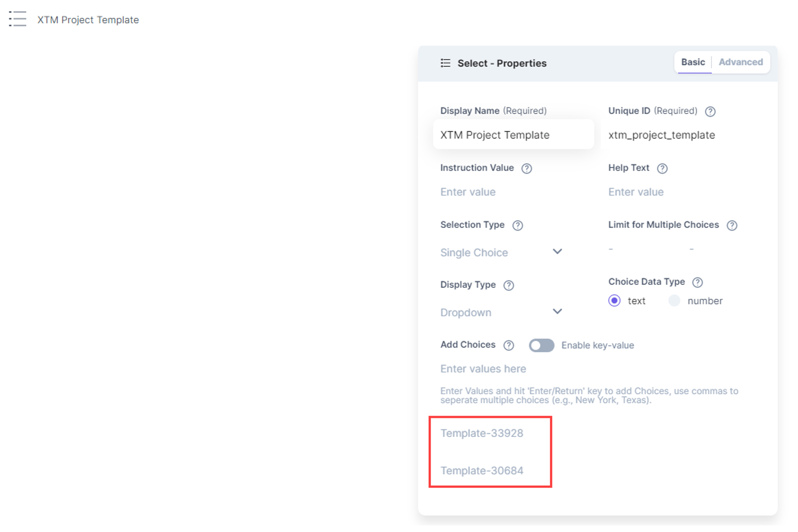Select the number radio button

click(674, 301)
